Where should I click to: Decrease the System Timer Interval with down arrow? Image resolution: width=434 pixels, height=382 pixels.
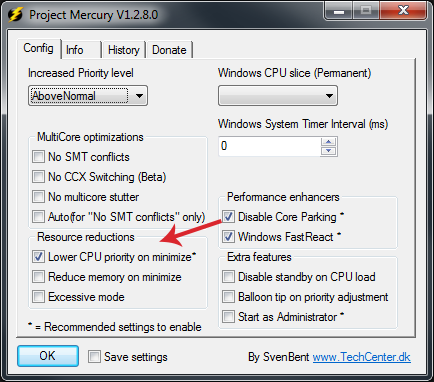click(329, 151)
